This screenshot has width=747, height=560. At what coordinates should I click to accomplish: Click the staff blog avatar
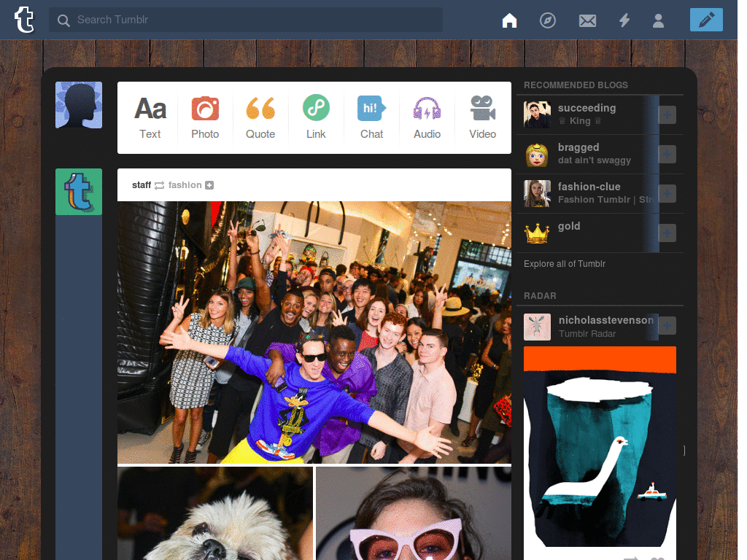coord(79,192)
